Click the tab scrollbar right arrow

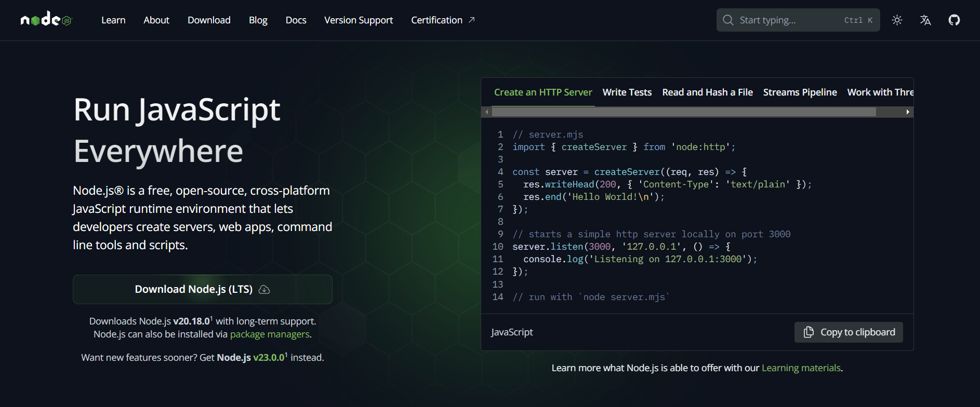point(908,112)
